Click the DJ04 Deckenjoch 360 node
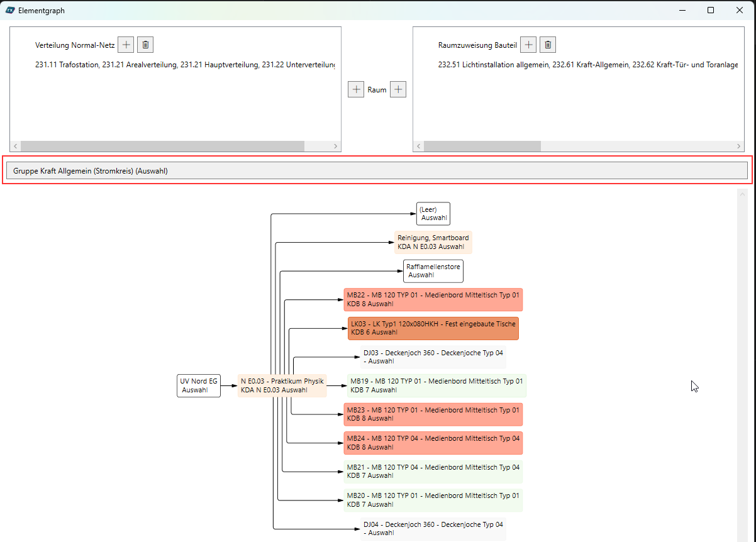Image resolution: width=756 pixels, height=542 pixels. [x=433, y=529]
